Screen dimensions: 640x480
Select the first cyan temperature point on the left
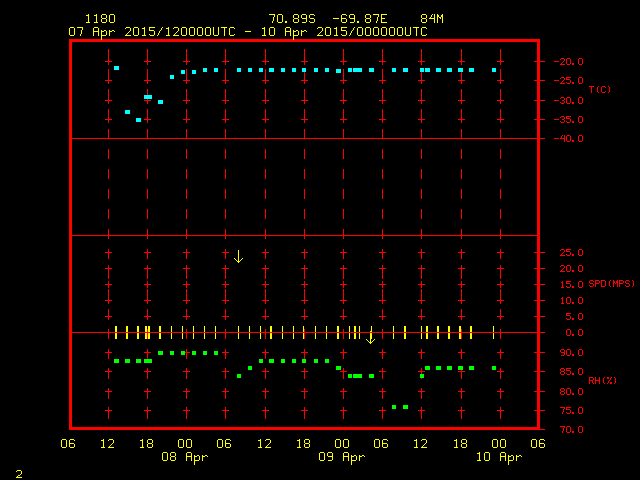pos(116,68)
